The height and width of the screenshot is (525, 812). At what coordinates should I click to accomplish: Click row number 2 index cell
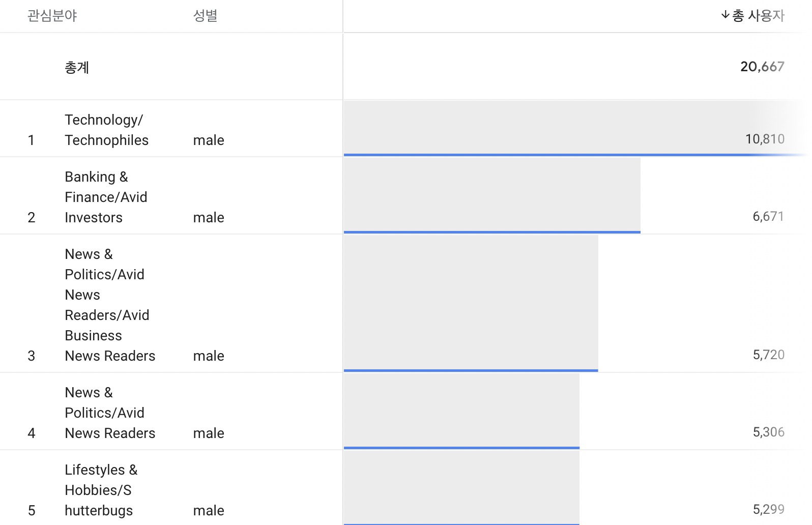tap(32, 217)
